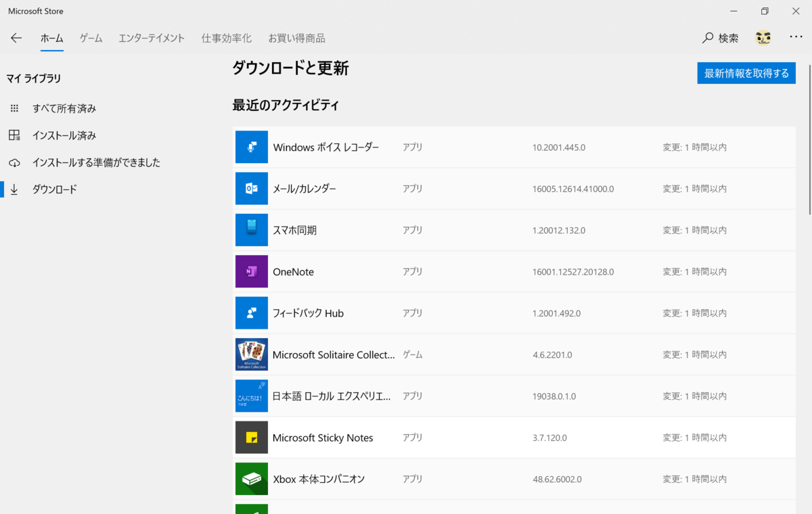Click the ダウンロード arrow icon

tap(14, 189)
